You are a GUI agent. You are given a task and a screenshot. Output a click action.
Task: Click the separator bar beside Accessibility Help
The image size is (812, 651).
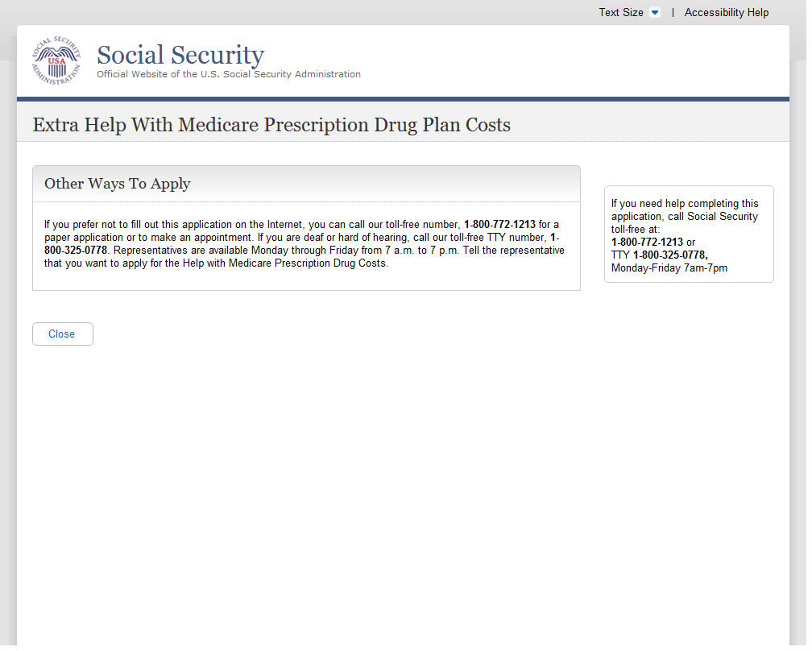coord(673,13)
